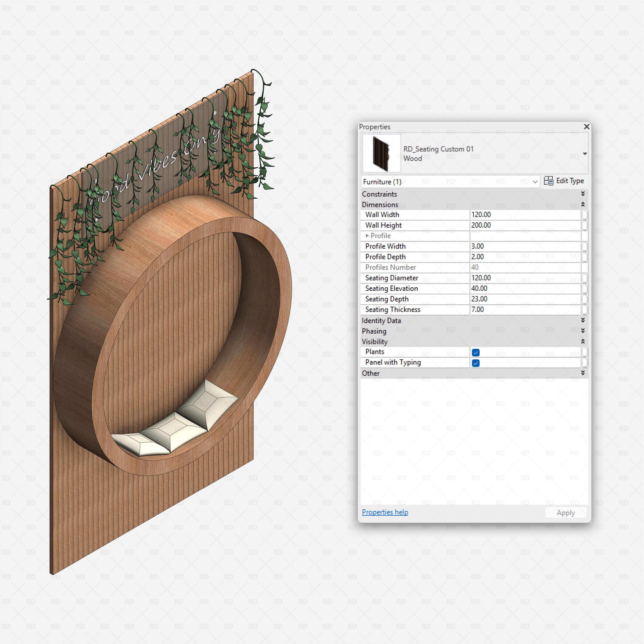Expand the Constraints section

point(583,194)
